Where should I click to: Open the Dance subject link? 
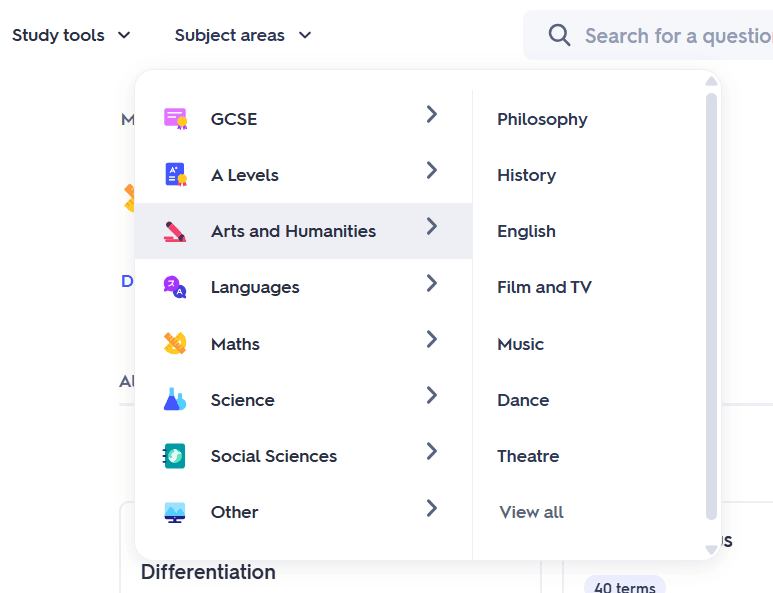[523, 400]
